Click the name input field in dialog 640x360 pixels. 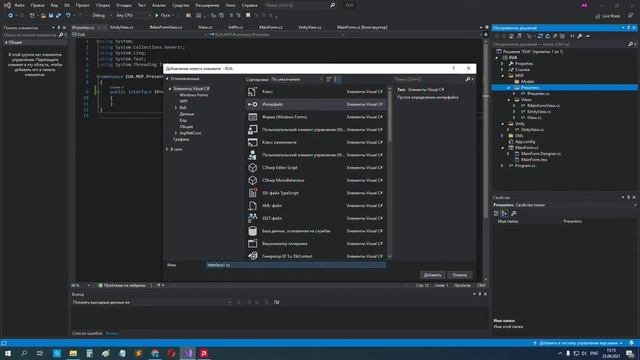point(296,265)
